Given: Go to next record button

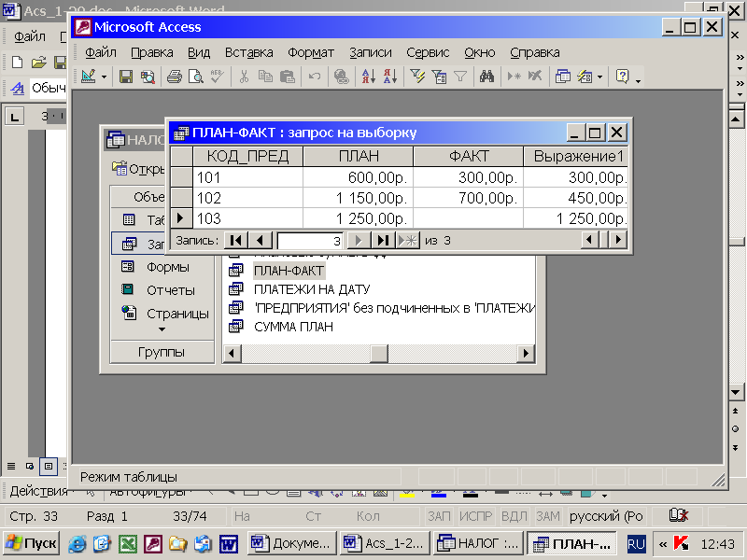Looking at the screenshot, I should pos(359,241).
